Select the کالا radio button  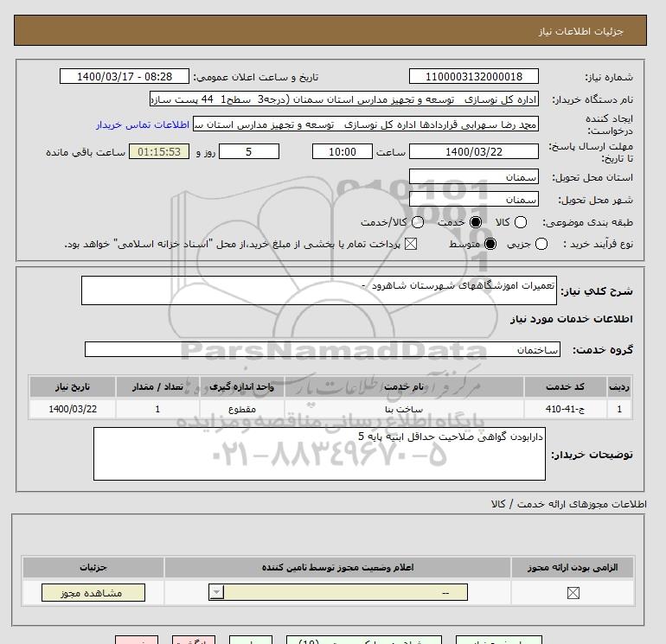coord(521,222)
